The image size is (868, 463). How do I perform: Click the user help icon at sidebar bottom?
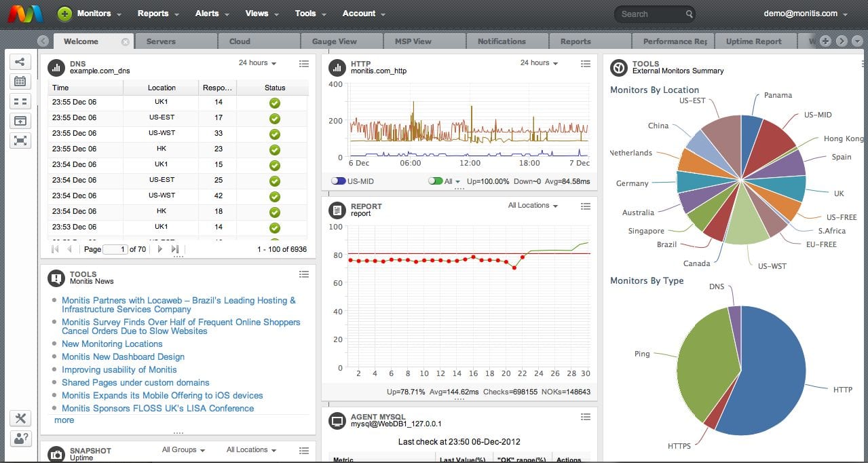click(x=20, y=439)
